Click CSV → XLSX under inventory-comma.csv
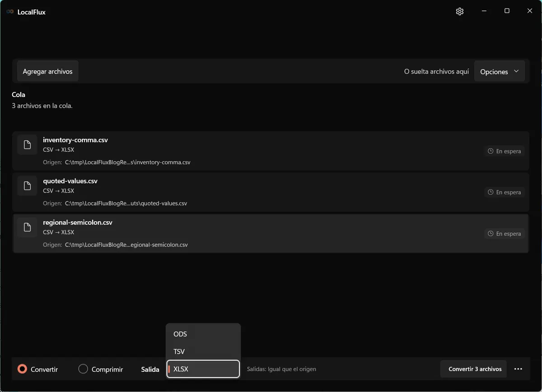 [x=58, y=150]
